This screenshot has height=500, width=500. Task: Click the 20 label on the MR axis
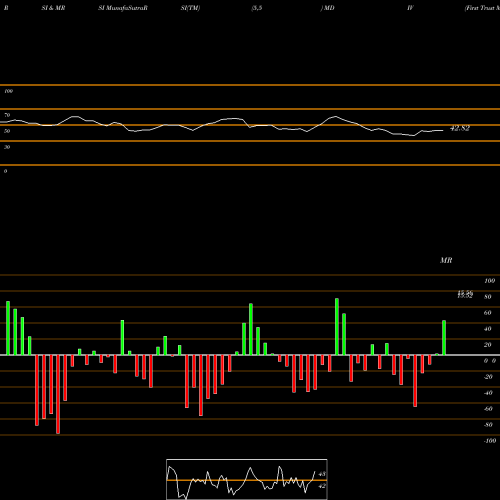click(x=488, y=345)
